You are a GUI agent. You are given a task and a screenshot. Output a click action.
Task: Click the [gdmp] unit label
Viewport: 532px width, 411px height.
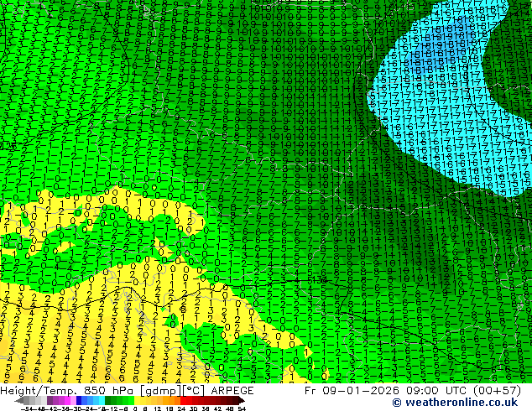[161, 391]
